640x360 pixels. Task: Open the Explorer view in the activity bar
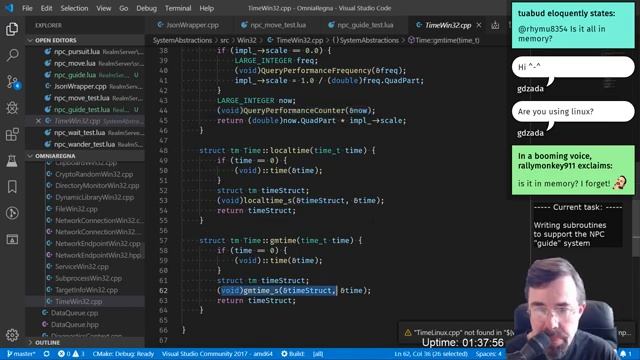[x=12, y=29]
